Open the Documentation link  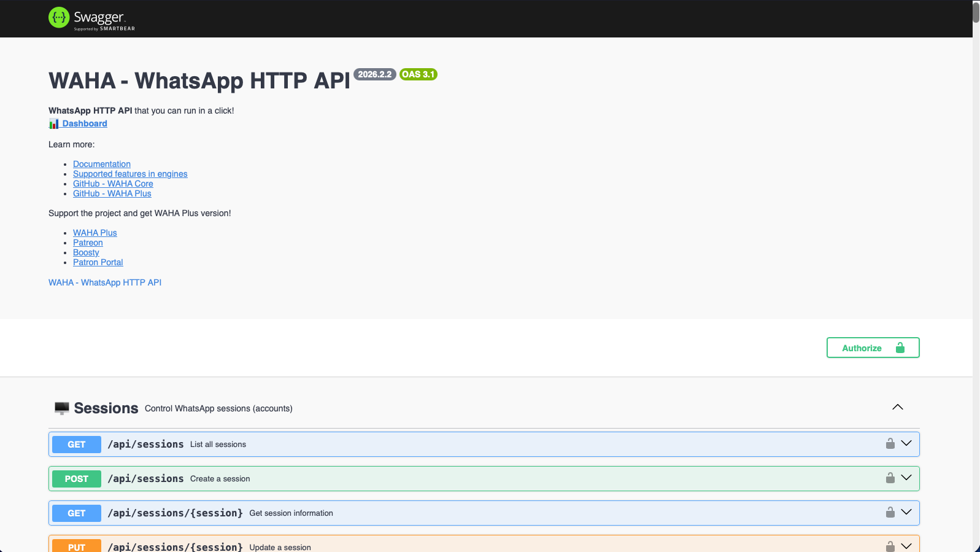(x=102, y=164)
